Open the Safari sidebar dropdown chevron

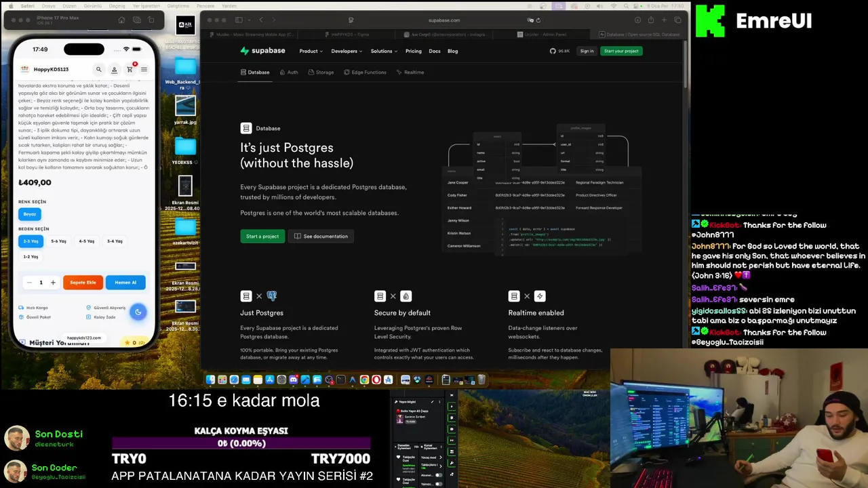(249, 20)
